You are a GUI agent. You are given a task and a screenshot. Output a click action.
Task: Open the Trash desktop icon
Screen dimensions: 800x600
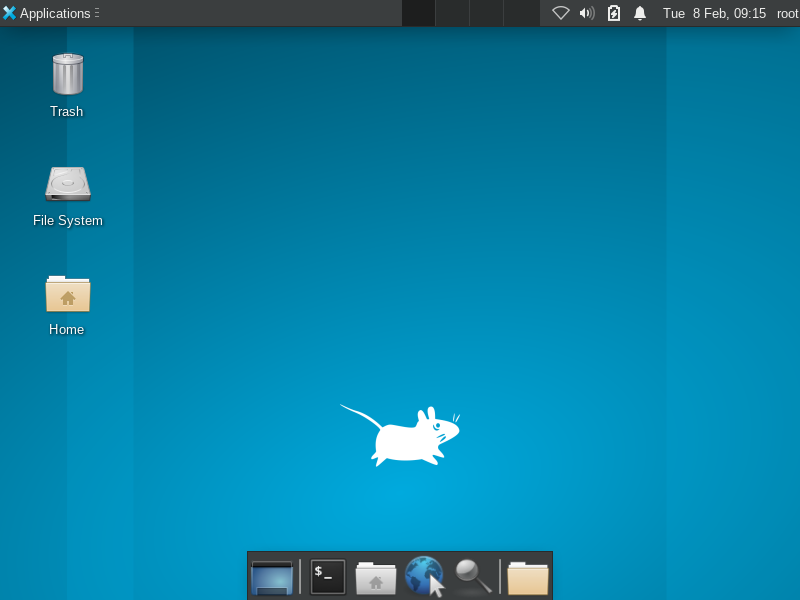[x=67, y=75]
